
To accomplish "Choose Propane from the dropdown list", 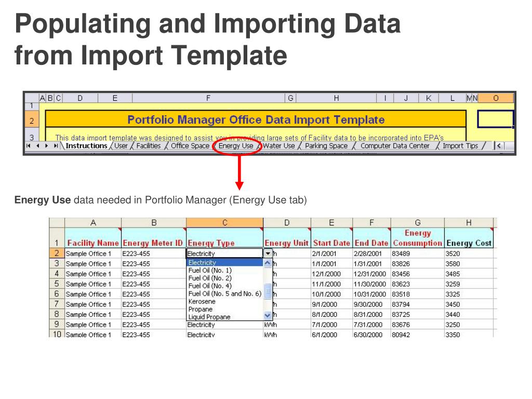I will click(x=224, y=310).
